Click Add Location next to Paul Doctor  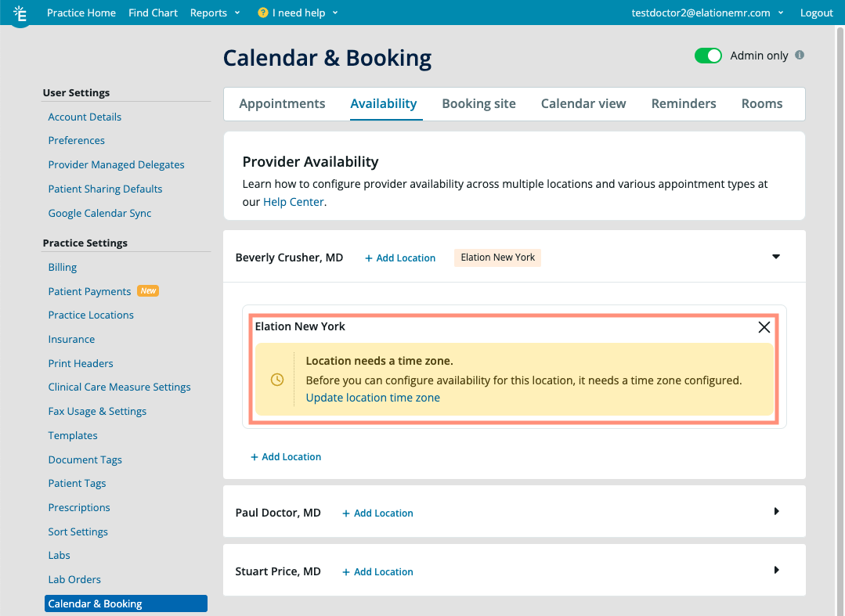(377, 513)
